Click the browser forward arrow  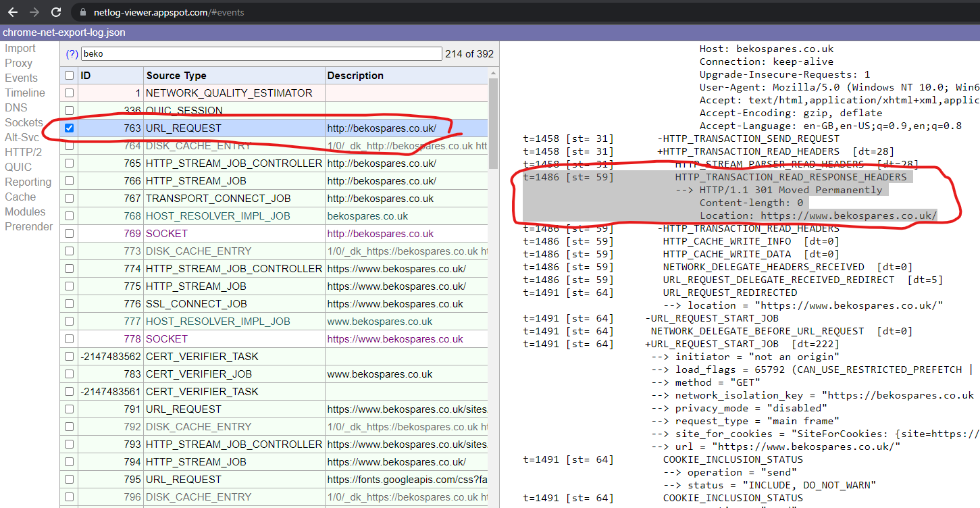34,12
